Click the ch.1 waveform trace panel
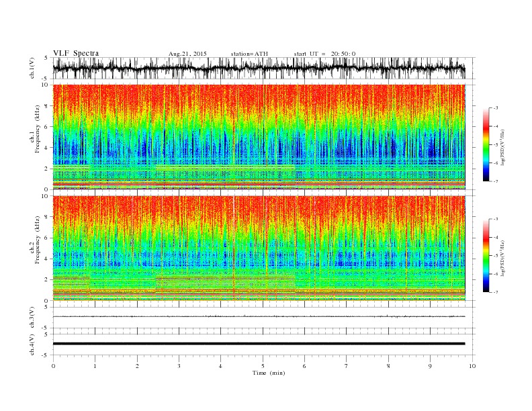 [264, 68]
